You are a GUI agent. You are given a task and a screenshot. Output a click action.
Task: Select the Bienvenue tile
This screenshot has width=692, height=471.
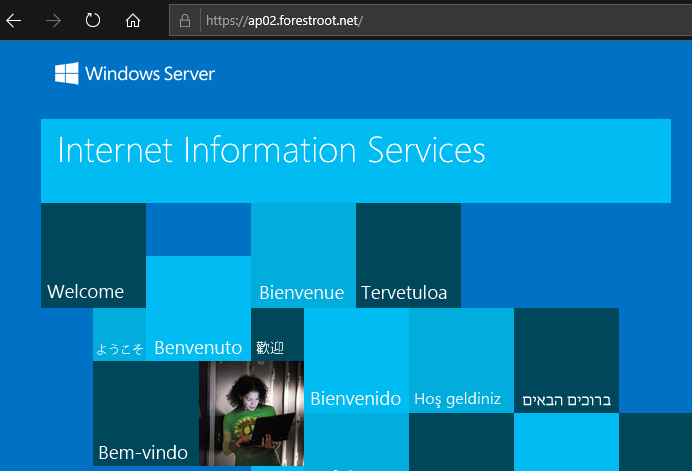click(x=304, y=256)
